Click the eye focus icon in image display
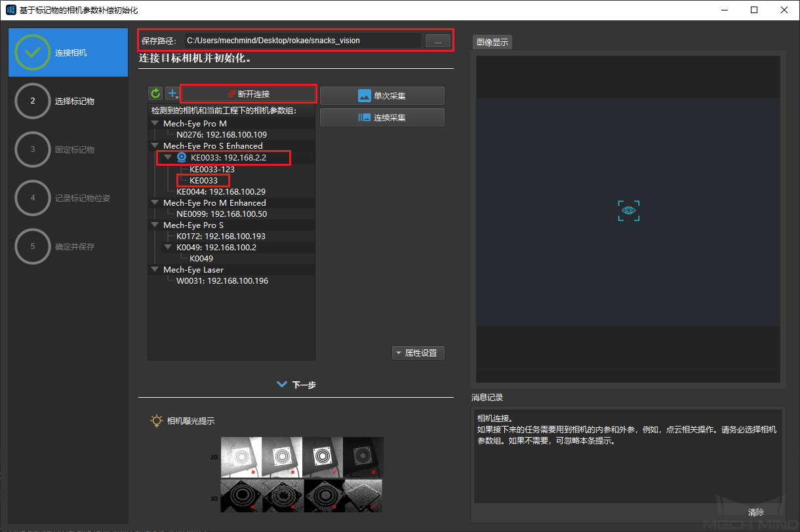The height and width of the screenshot is (532, 800). (629, 210)
